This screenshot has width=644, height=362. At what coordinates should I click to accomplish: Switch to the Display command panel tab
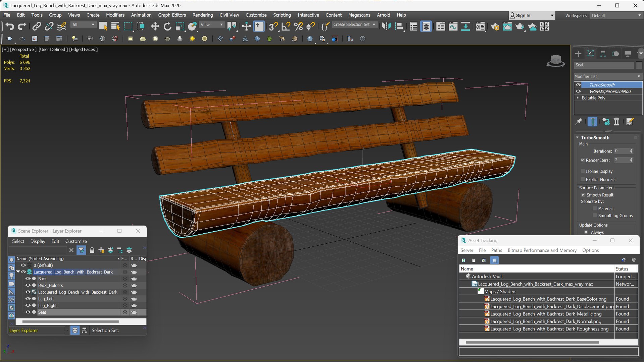(628, 54)
